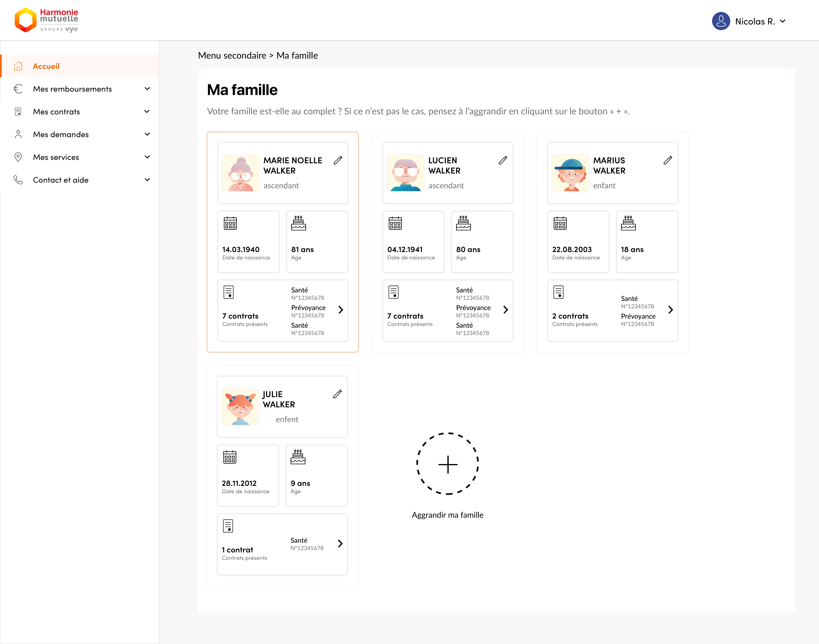Viewport: 819px width, 644px height.
Task: Click the home icon beside Accueil
Action: (18, 66)
